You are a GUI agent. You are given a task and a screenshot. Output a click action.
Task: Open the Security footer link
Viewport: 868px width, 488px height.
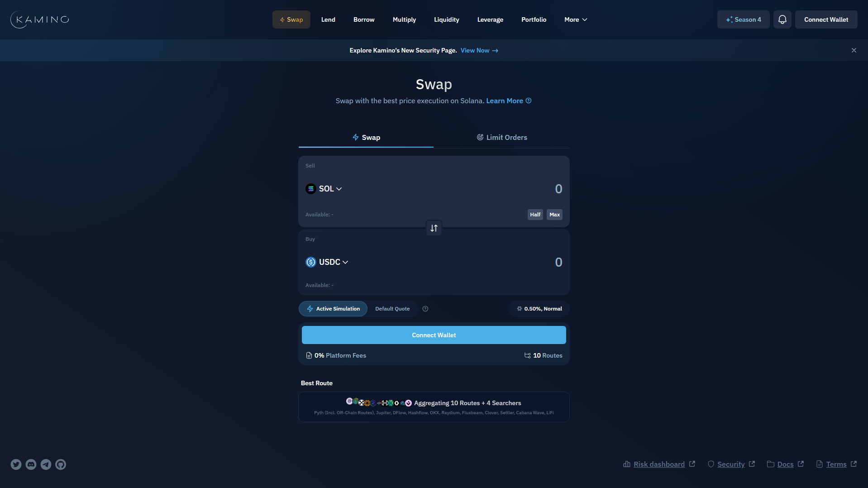tap(731, 464)
